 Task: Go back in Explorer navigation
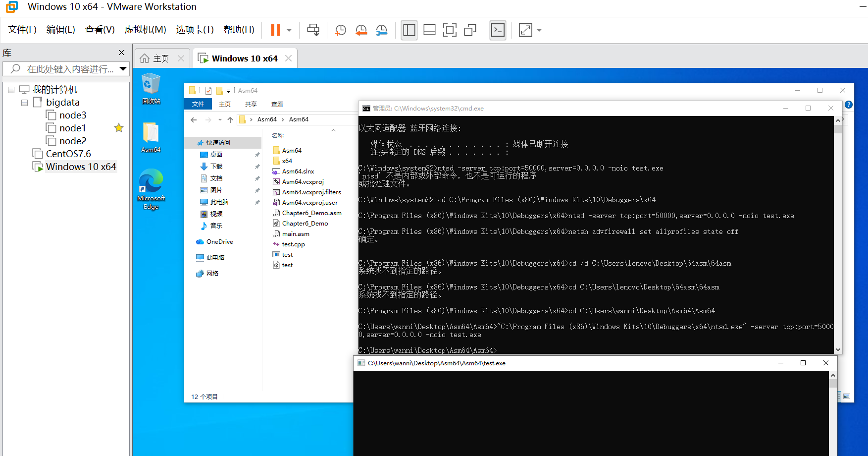pyautogui.click(x=194, y=119)
